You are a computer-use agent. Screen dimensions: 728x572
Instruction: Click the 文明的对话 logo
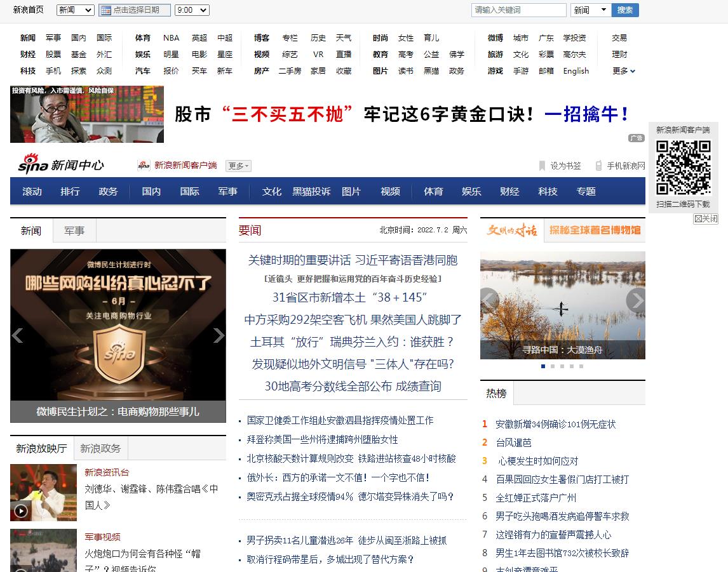coord(511,230)
